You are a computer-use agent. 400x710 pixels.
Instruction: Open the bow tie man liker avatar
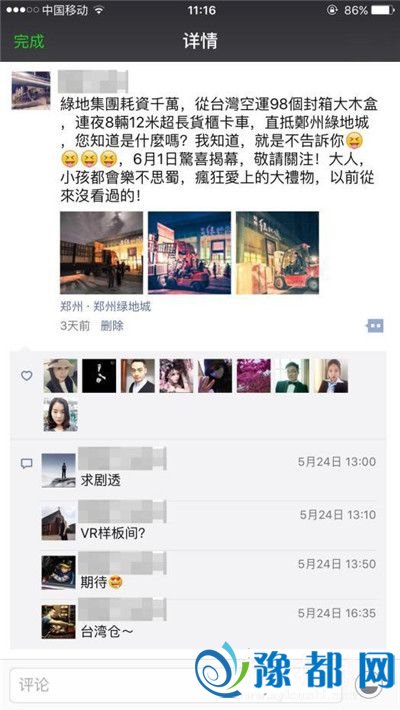292,375
